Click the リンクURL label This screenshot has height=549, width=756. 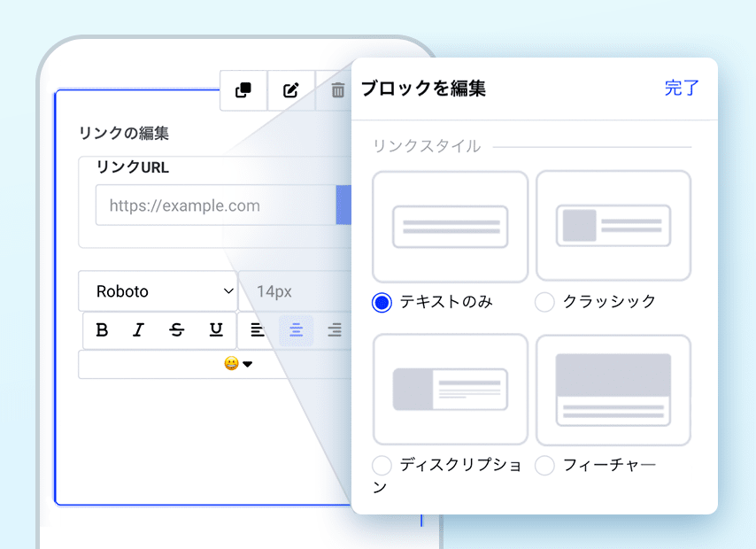(x=133, y=167)
